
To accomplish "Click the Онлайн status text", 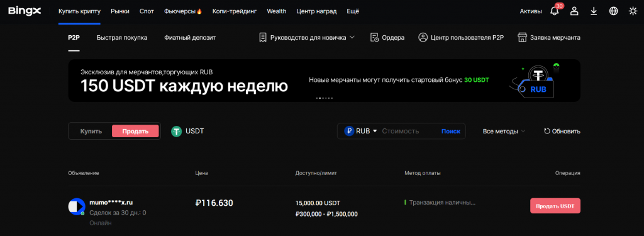I will pos(101,223).
